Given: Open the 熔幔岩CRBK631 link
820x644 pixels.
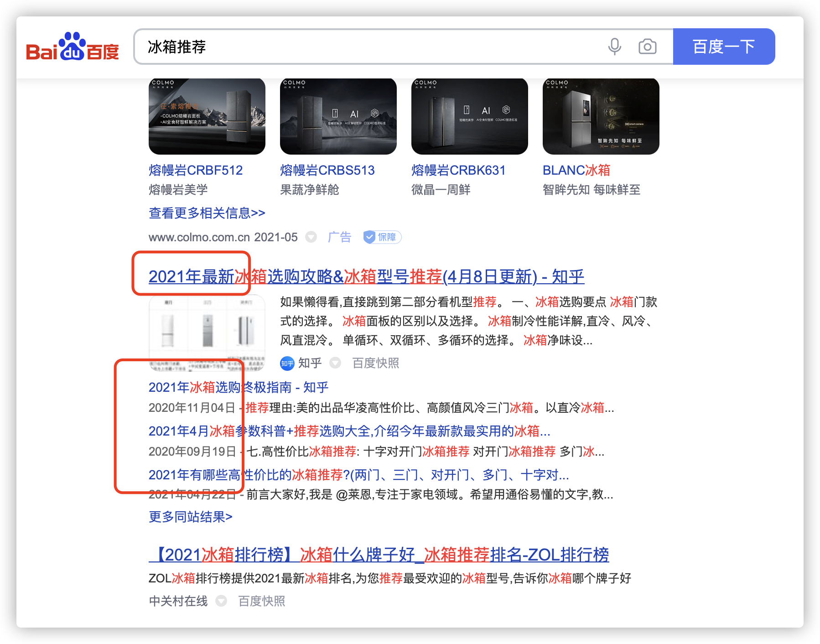Looking at the screenshot, I should tap(458, 170).
